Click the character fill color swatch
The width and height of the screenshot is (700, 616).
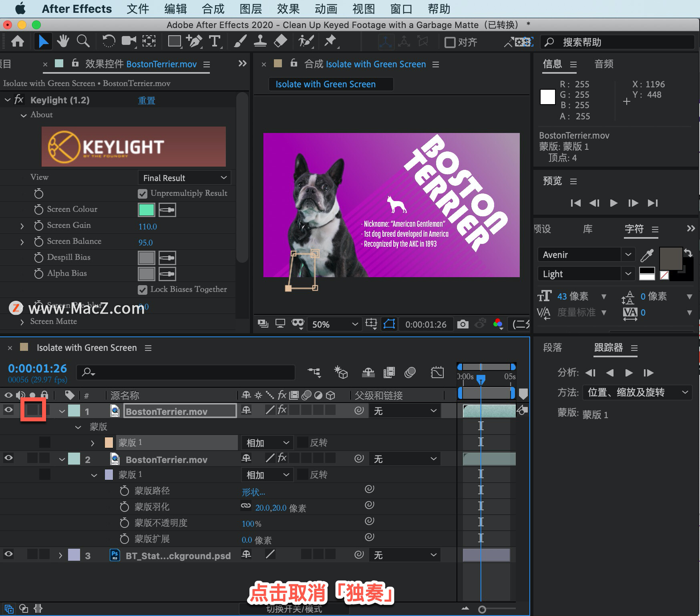(x=671, y=259)
